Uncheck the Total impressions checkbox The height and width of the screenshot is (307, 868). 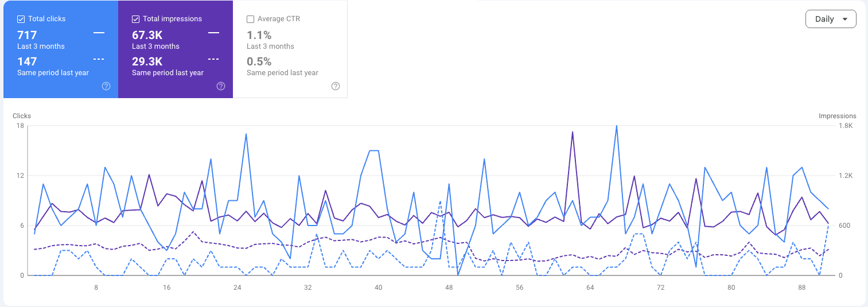coord(136,19)
